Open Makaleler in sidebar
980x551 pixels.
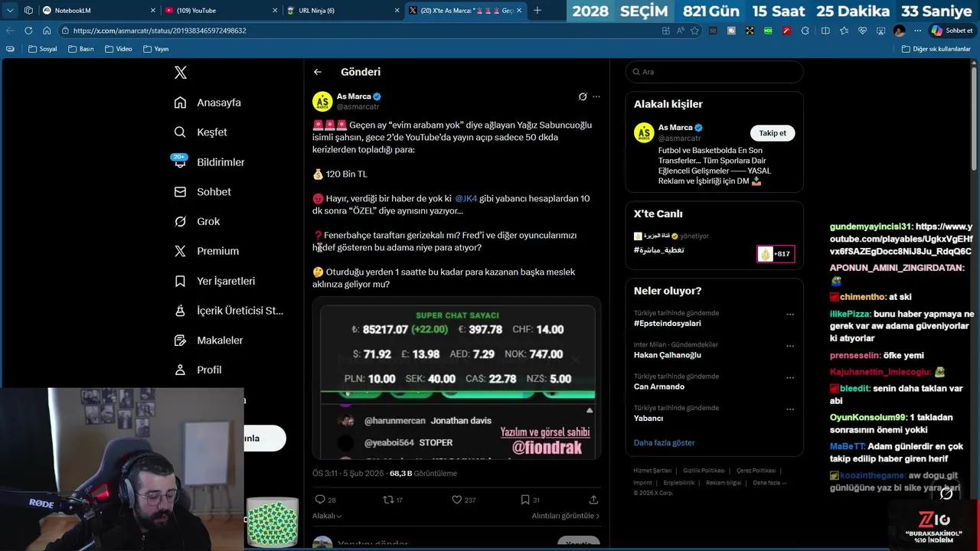click(x=208, y=341)
